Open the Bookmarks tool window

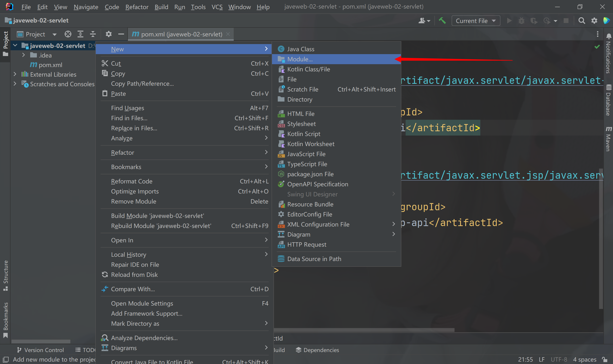coord(6,320)
